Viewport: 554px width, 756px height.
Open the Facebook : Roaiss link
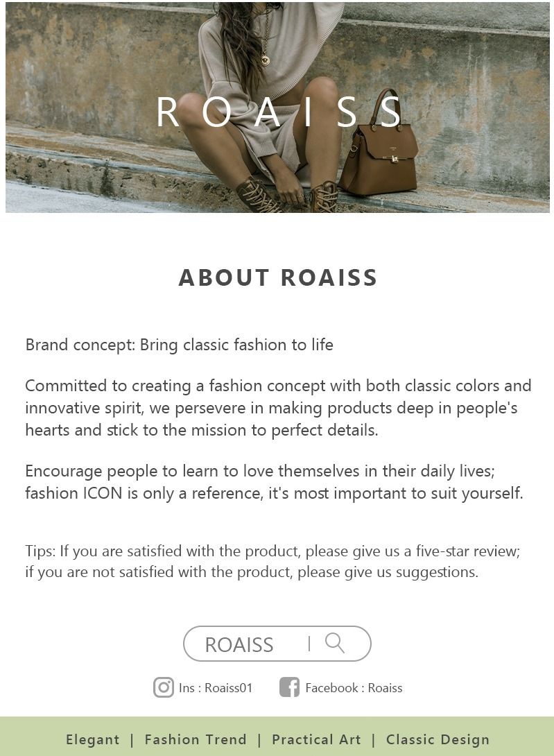tap(354, 688)
